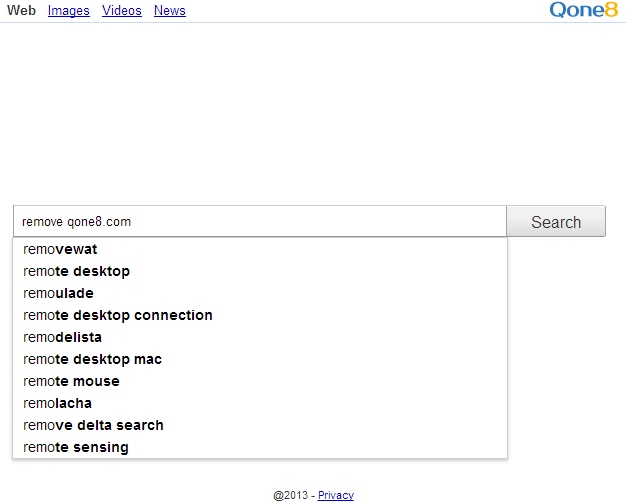This screenshot has width=626, height=502.
Task: Select the 'remodelista' suggestion
Action: 62,337
